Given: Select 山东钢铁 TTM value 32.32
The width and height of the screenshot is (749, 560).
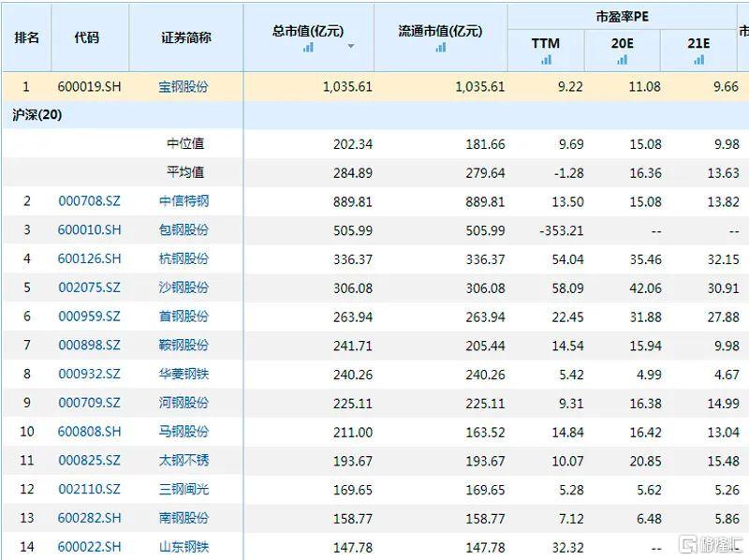Looking at the screenshot, I should click(567, 548).
